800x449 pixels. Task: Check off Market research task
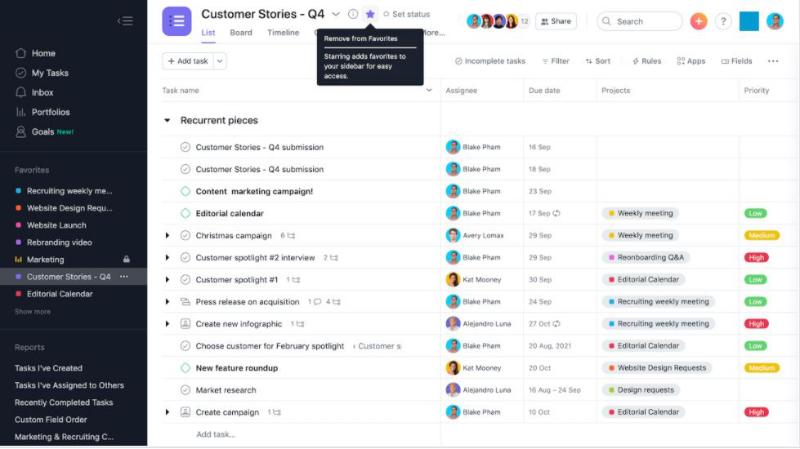tap(185, 390)
